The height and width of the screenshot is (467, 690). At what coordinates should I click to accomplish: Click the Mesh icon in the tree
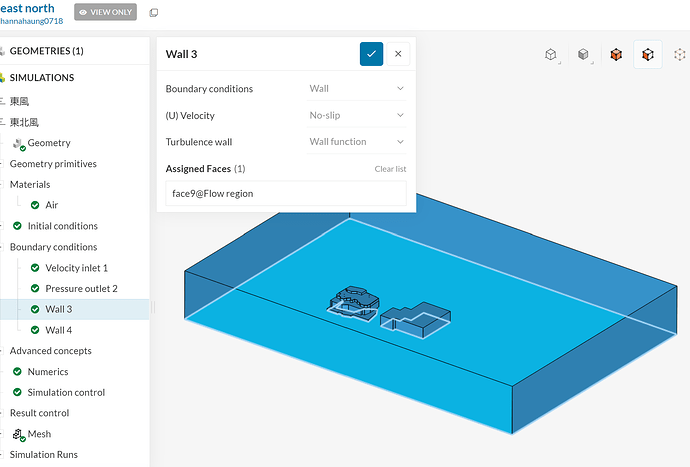pos(18,434)
